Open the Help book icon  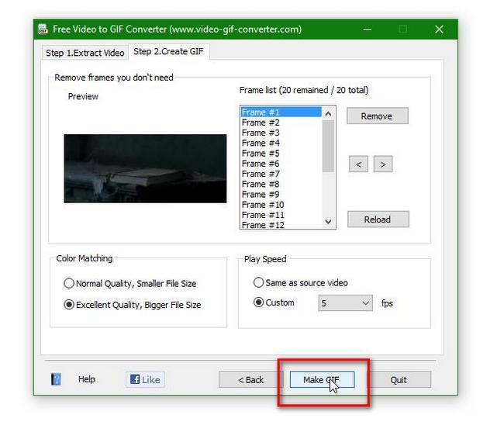56,379
